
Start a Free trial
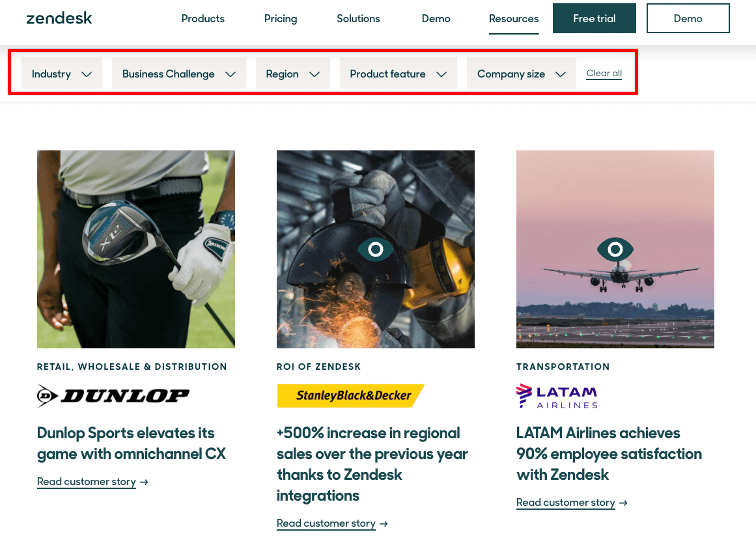coord(594,18)
